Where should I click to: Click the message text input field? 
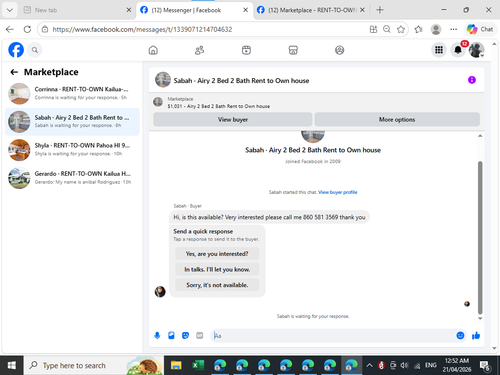[333, 335]
